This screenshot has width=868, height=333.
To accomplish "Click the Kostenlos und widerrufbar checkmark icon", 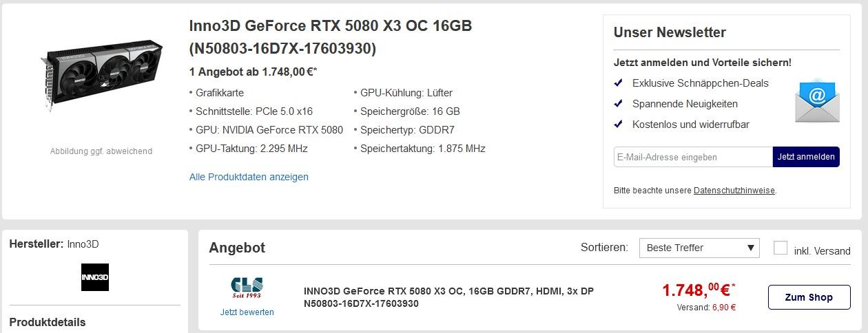I will tap(619, 125).
